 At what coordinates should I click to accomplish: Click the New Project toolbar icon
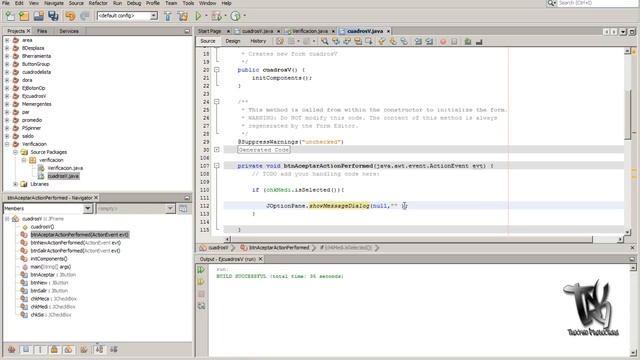[x=24, y=16]
